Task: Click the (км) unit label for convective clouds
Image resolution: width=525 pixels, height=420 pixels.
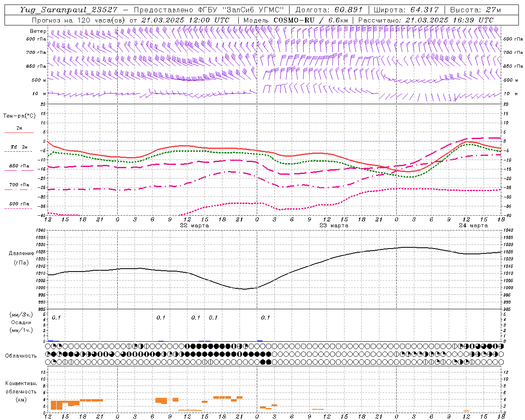Action: pyautogui.click(x=21, y=399)
